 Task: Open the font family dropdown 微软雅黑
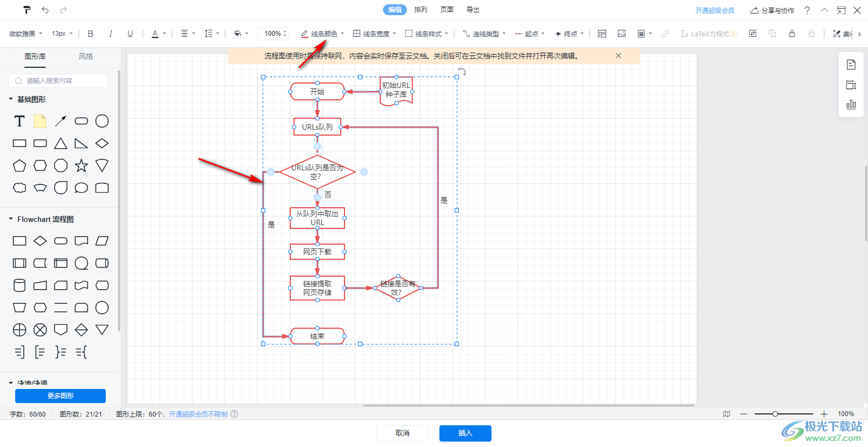coord(25,34)
